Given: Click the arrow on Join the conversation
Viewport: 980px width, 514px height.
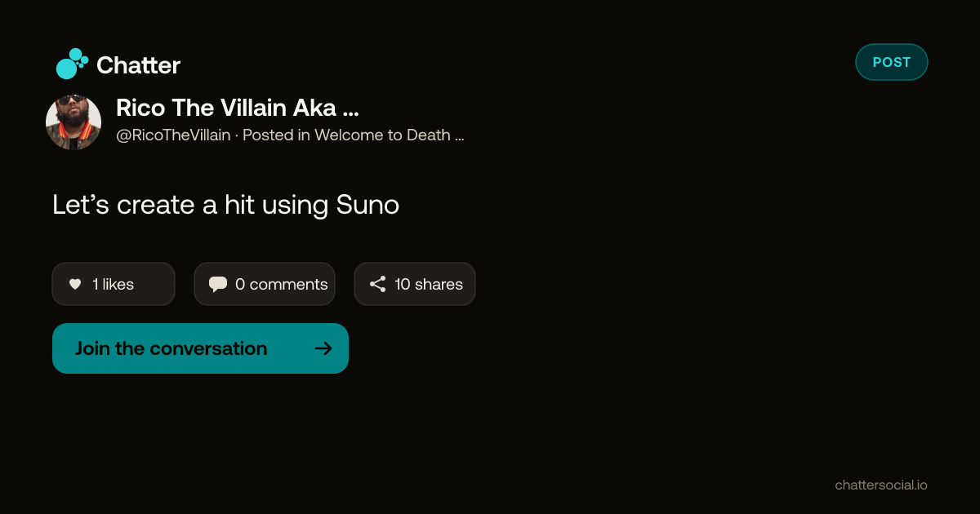Looking at the screenshot, I should pyautogui.click(x=323, y=348).
